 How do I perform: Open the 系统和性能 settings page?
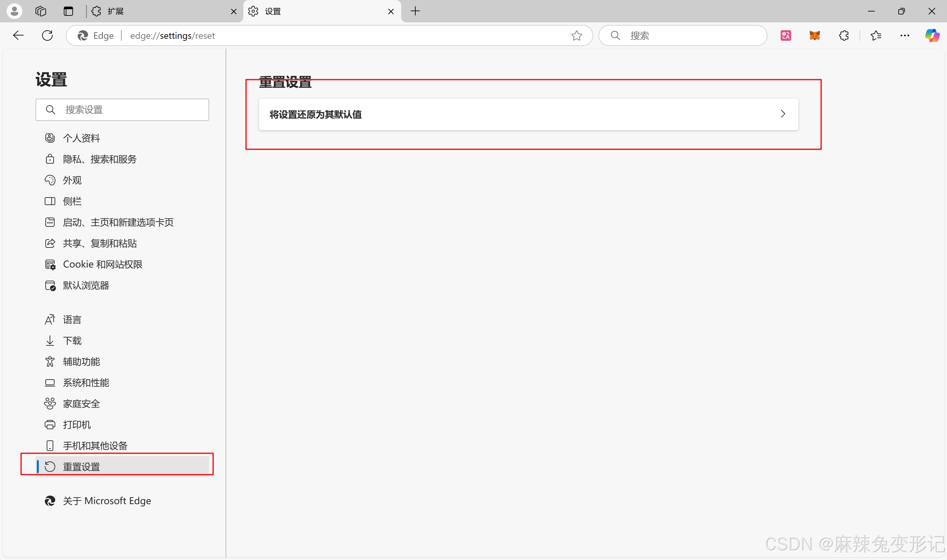pyautogui.click(x=86, y=383)
